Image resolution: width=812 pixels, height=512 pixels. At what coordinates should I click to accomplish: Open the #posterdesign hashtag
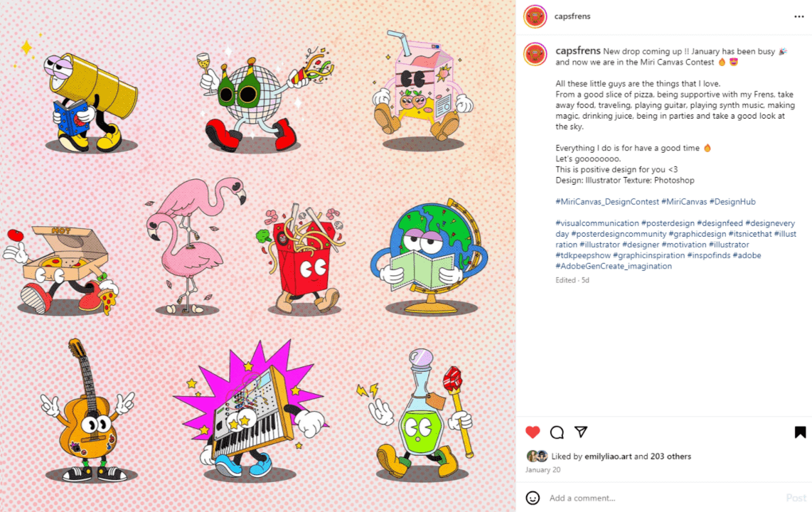pos(668,223)
